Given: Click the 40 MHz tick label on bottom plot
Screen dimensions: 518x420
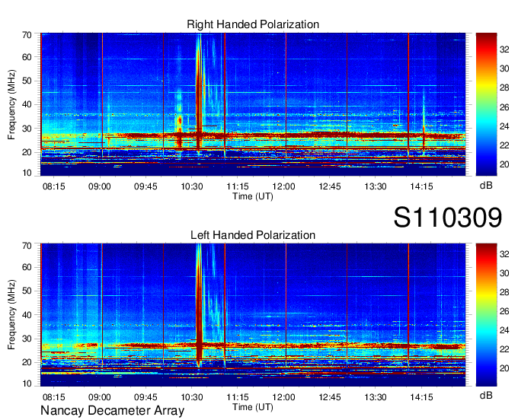Looking at the screenshot, I should pos(27,315).
